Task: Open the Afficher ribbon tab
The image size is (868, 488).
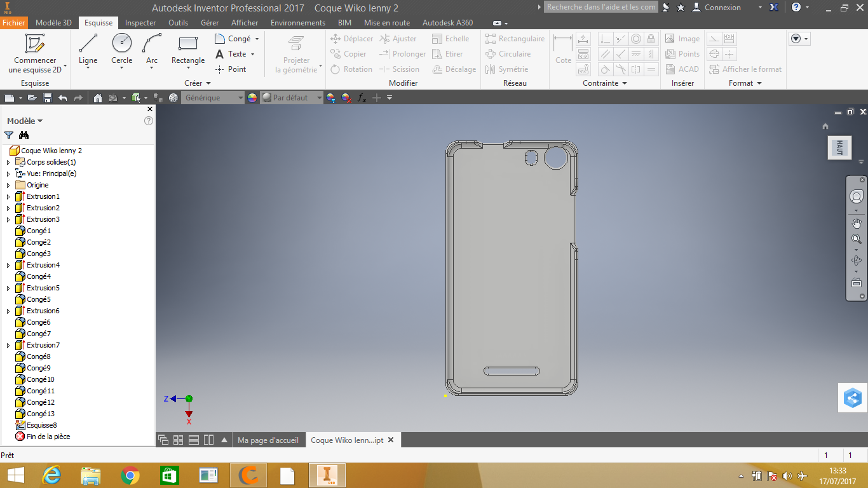Action: coord(245,22)
